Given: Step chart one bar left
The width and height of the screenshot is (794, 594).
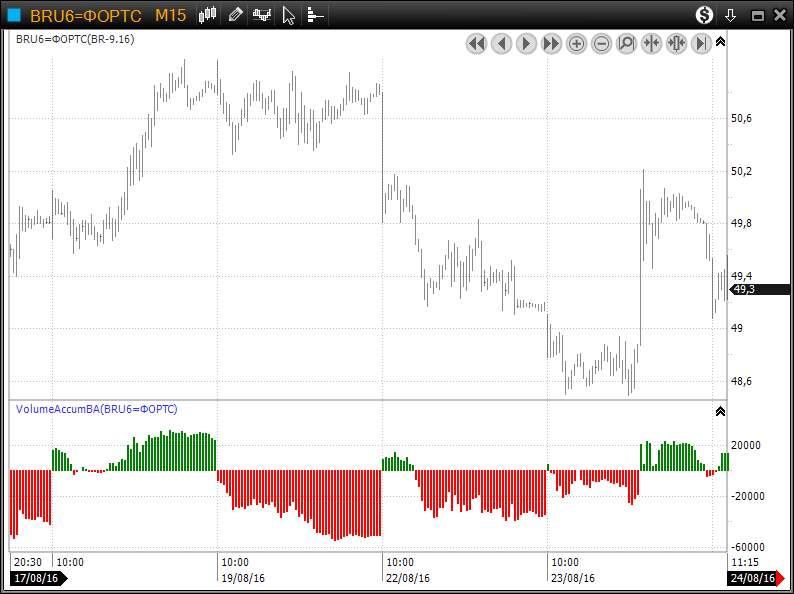Looking at the screenshot, I should tap(501, 43).
